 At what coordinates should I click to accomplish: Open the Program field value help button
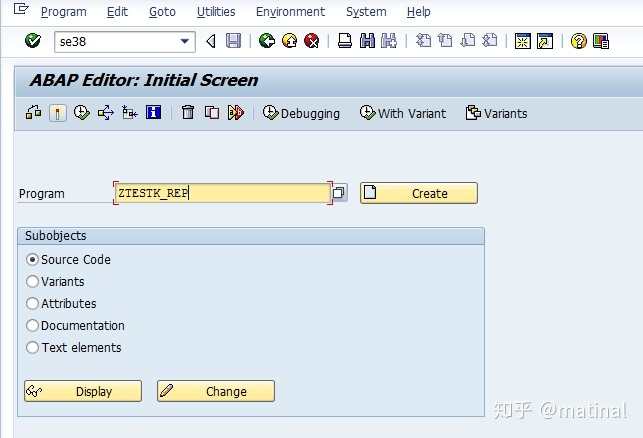[339, 193]
